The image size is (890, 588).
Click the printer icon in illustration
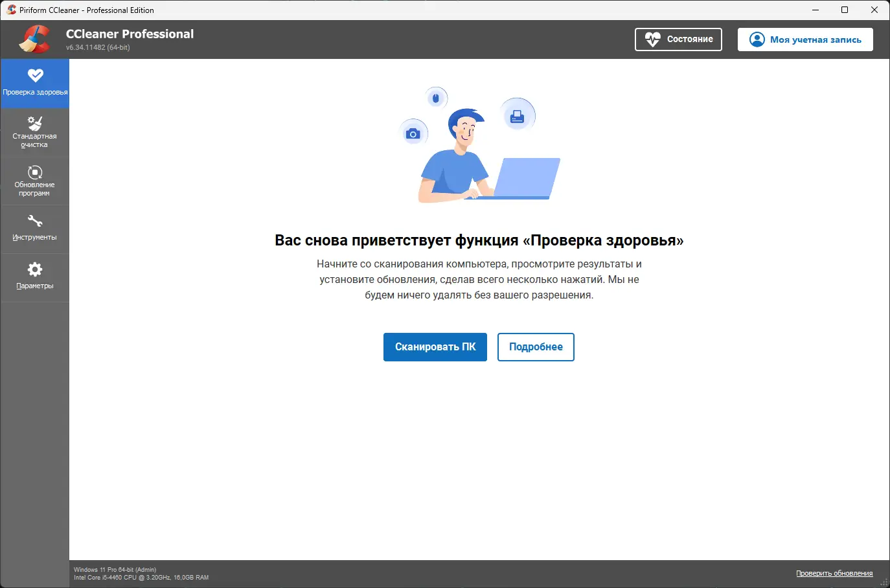[x=518, y=117]
